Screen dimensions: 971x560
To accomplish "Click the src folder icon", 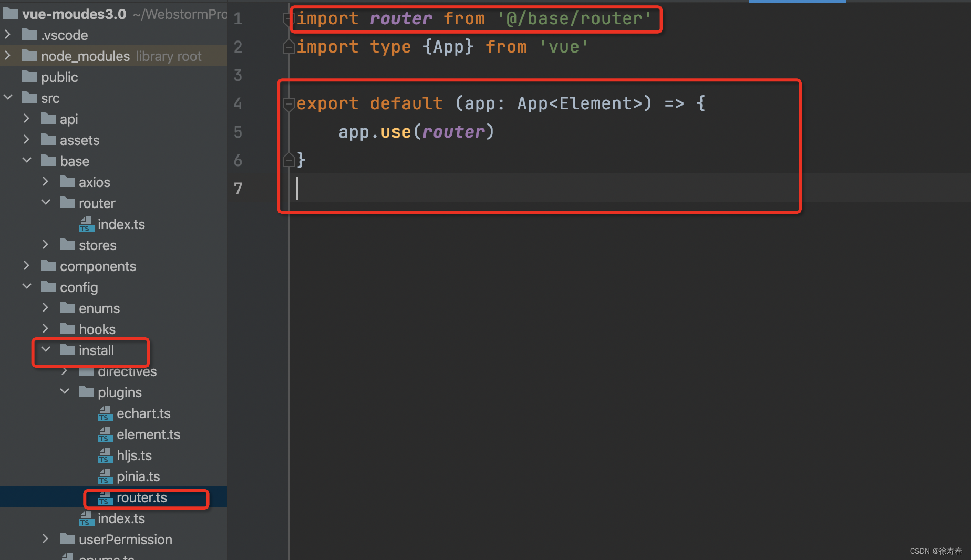I will (29, 98).
